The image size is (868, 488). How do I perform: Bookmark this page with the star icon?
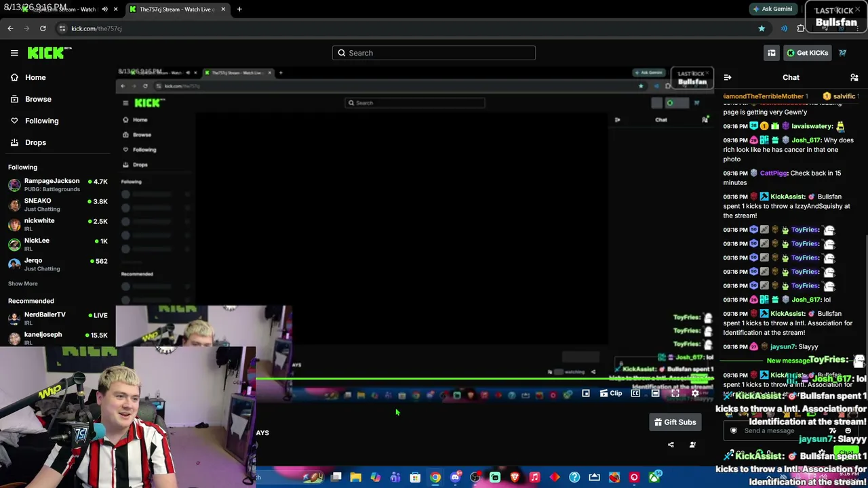tap(762, 28)
